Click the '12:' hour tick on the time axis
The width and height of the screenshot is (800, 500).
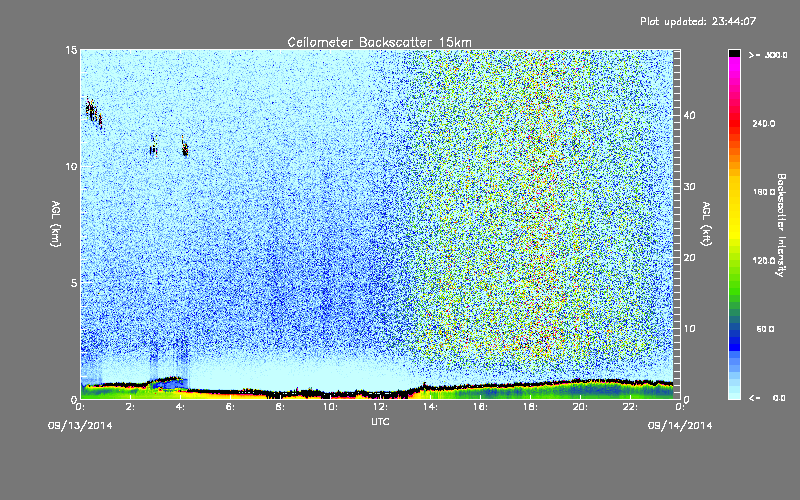[380, 407]
